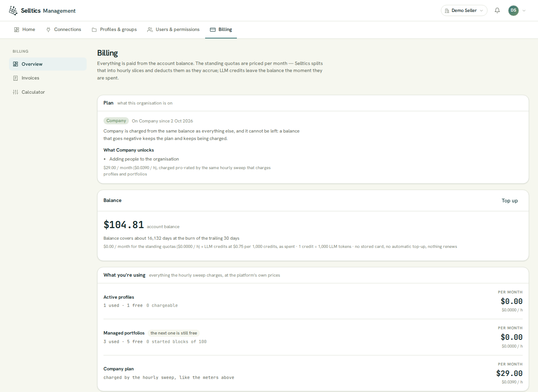Select the Users & permissions tab

[x=173, y=29]
